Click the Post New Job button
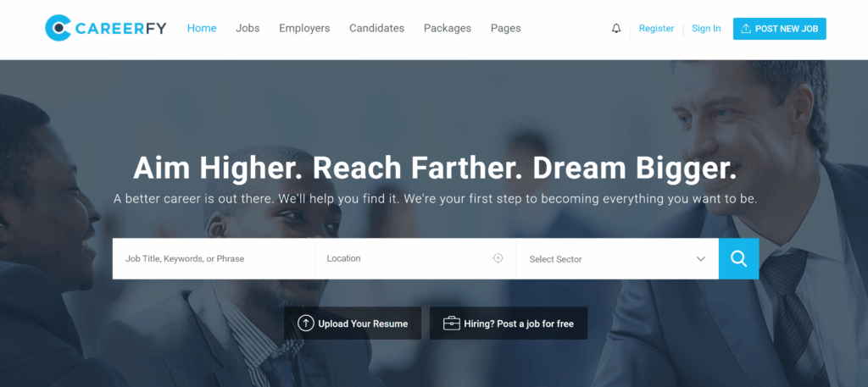 point(780,29)
